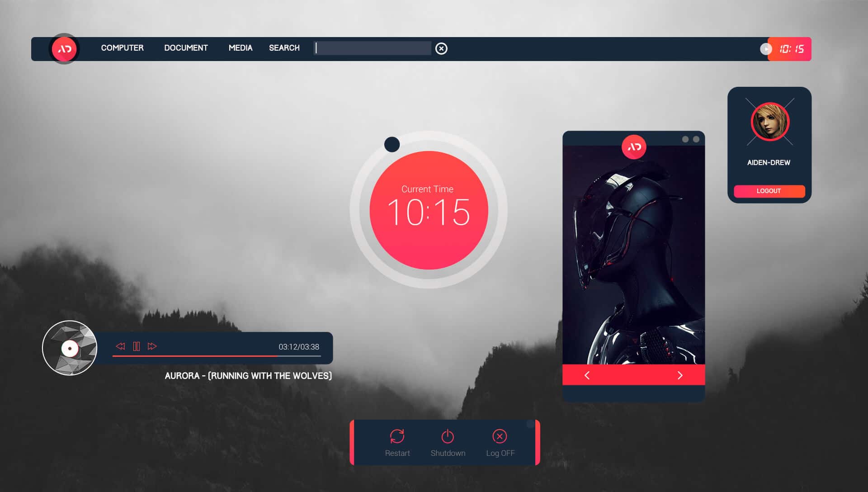Navigate to next image using right arrow
868x492 pixels.
pyautogui.click(x=679, y=374)
